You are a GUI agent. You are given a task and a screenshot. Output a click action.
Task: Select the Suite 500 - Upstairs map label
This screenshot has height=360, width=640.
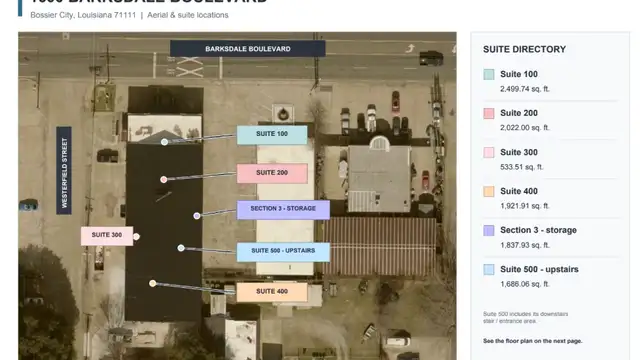(x=283, y=251)
